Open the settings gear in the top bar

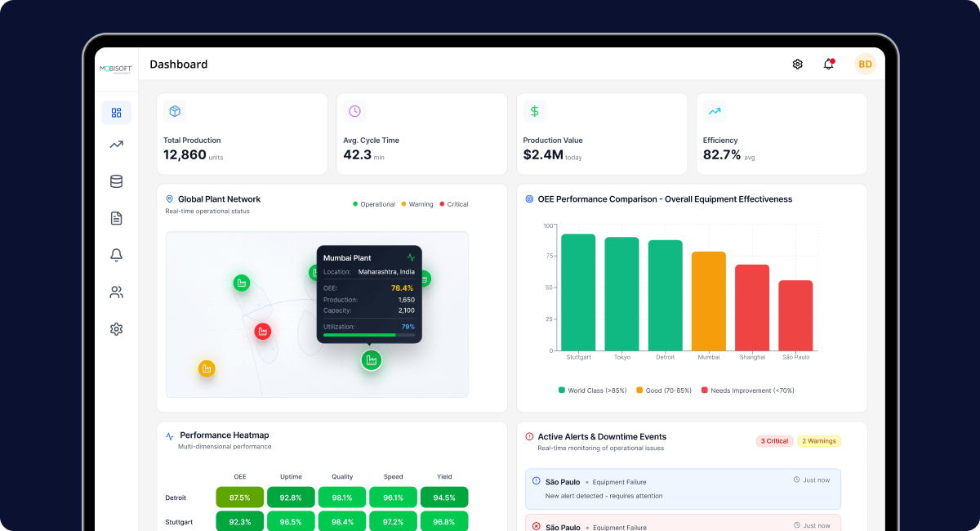coord(797,63)
